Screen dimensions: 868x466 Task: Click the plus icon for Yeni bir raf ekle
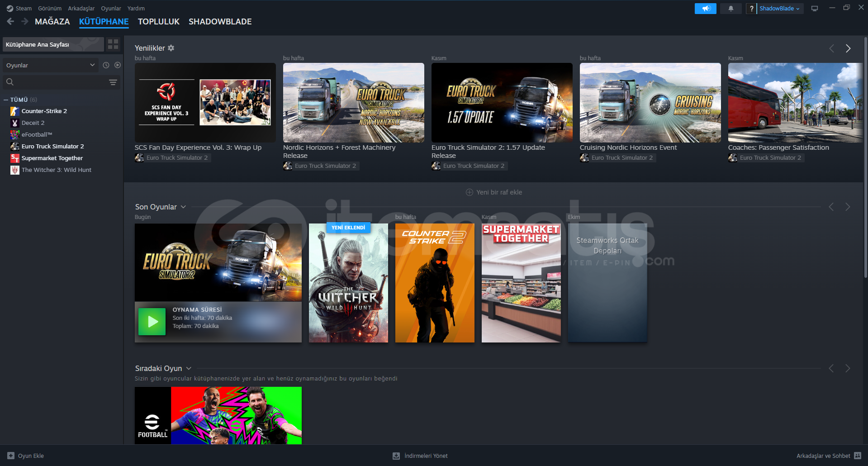[470, 192]
